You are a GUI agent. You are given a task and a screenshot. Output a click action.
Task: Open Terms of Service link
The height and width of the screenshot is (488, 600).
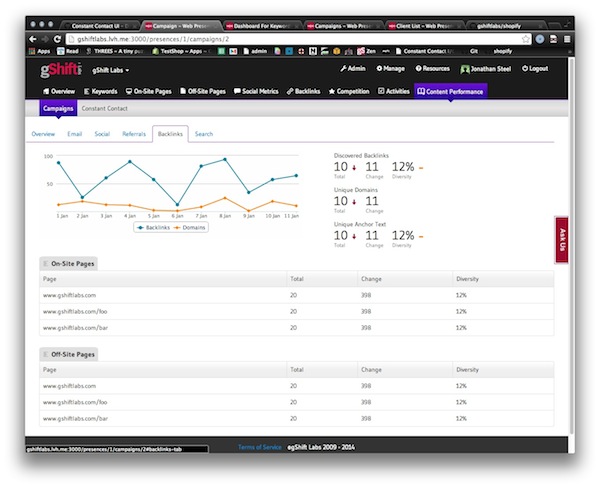click(x=259, y=447)
